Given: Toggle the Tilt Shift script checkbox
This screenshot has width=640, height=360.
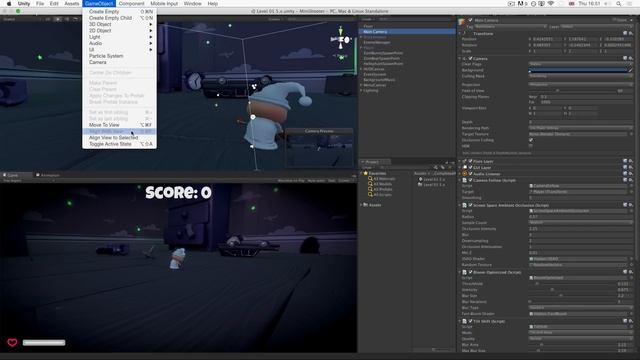Looking at the screenshot, I should point(471,321).
